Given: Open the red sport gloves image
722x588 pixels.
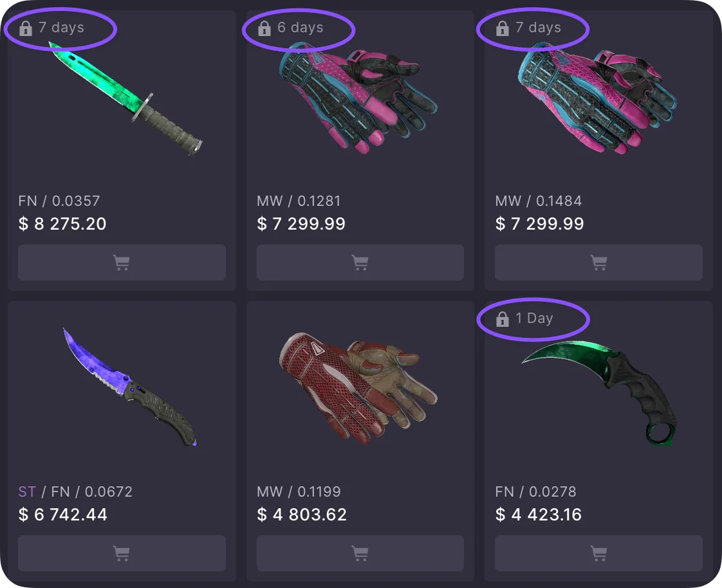Looking at the screenshot, I should pos(358,388).
